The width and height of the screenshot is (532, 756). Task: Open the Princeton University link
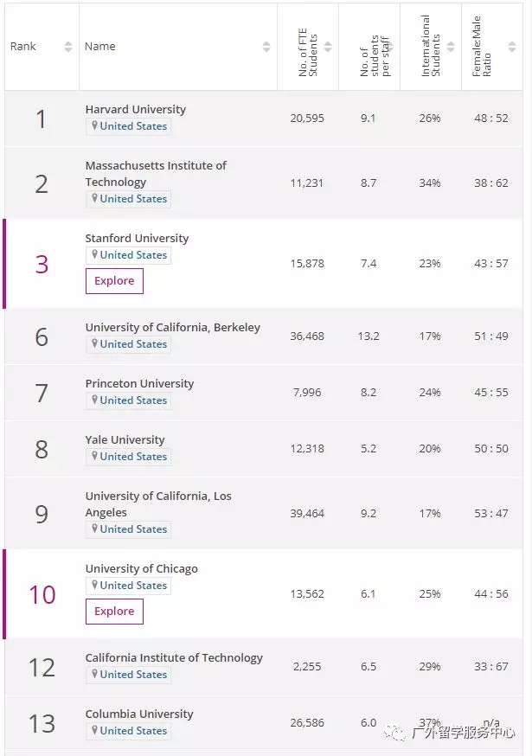click(139, 384)
